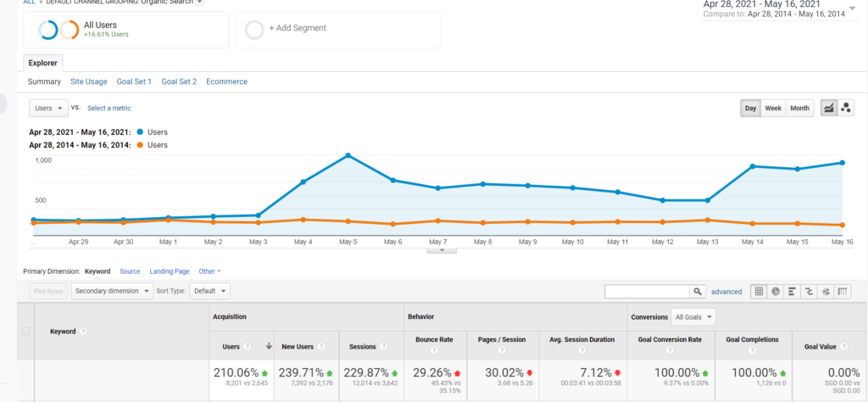Image resolution: width=868 pixels, height=402 pixels.
Task: Click the + Add Segment box
Action: click(x=337, y=30)
